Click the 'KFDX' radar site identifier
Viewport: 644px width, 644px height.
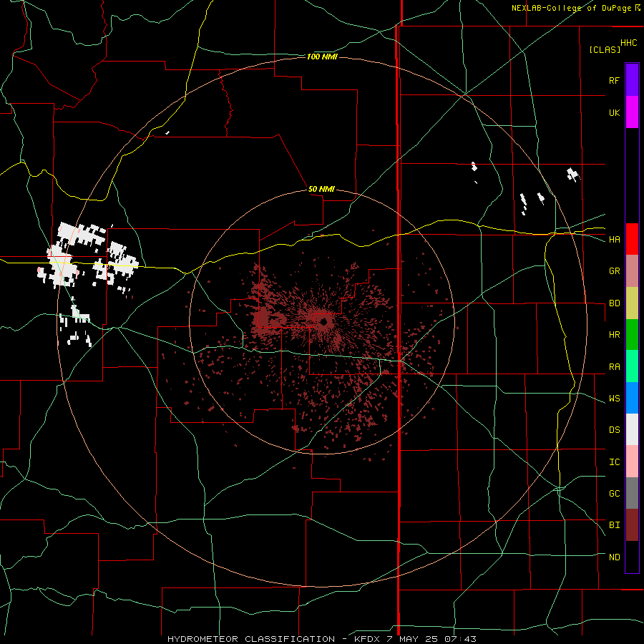[367, 639]
